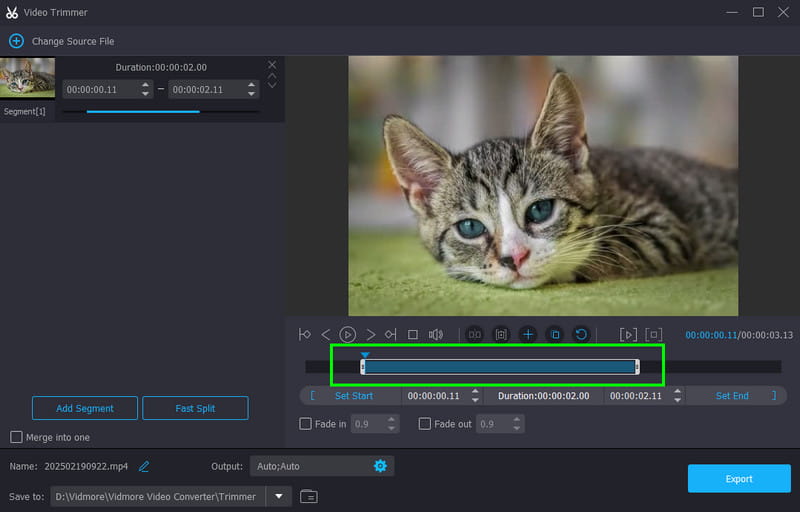This screenshot has width=800, height=512.
Task: Play the video preview
Action: tap(347, 335)
